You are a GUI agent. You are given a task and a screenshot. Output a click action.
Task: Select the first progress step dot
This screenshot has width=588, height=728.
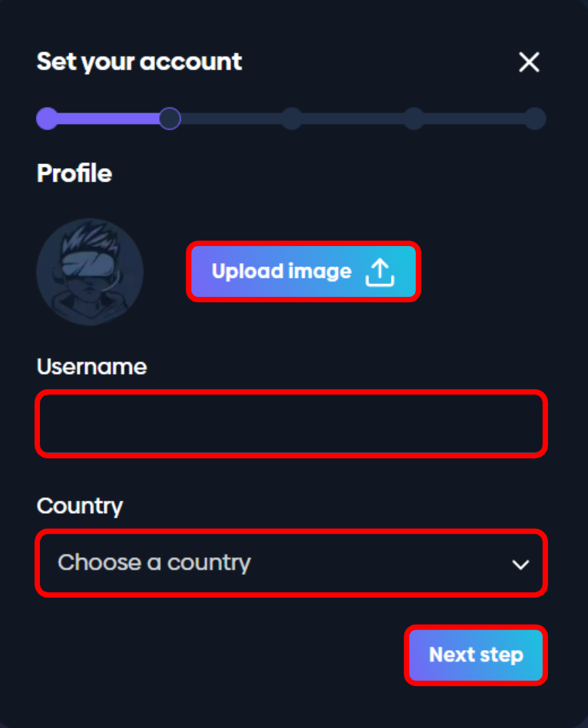point(47,119)
